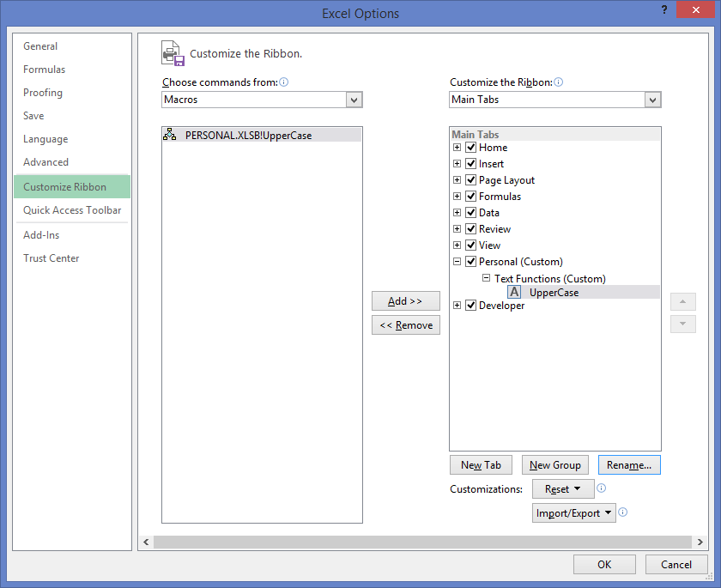This screenshot has width=721, height=588.
Task: Select PERSONAL.XLSB!UpperCase macro in list
Action: click(x=262, y=135)
